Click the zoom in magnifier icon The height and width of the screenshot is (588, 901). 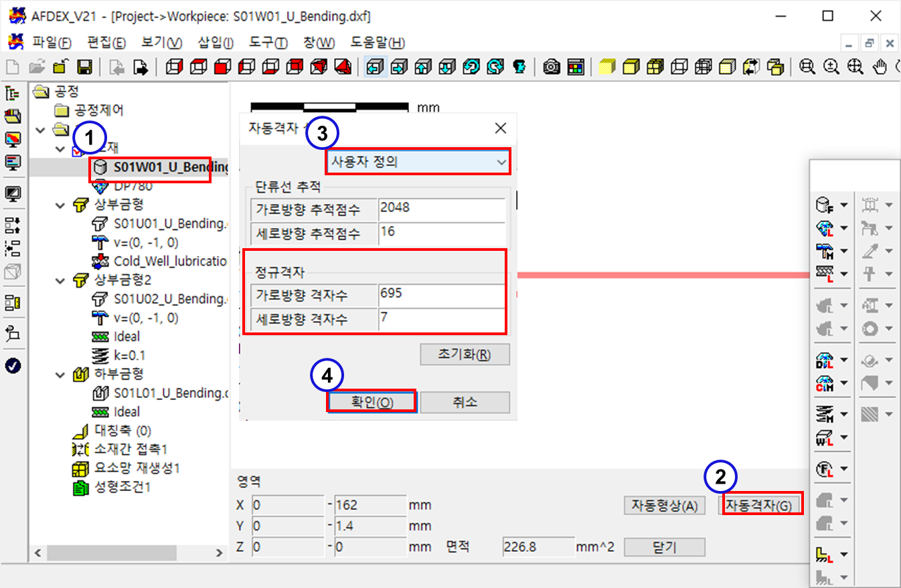pyautogui.click(x=831, y=67)
